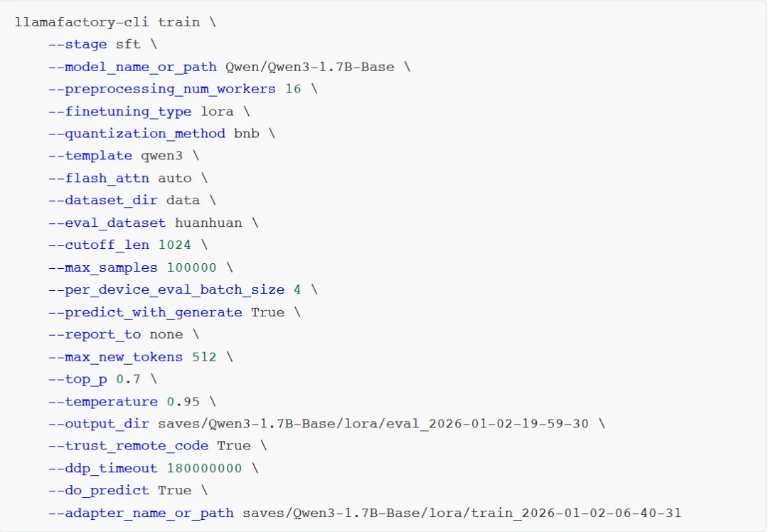Click the huanhuan dataset name
Image resolution: width=768 pixels, height=532 pixels.
pyautogui.click(x=208, y=223)
